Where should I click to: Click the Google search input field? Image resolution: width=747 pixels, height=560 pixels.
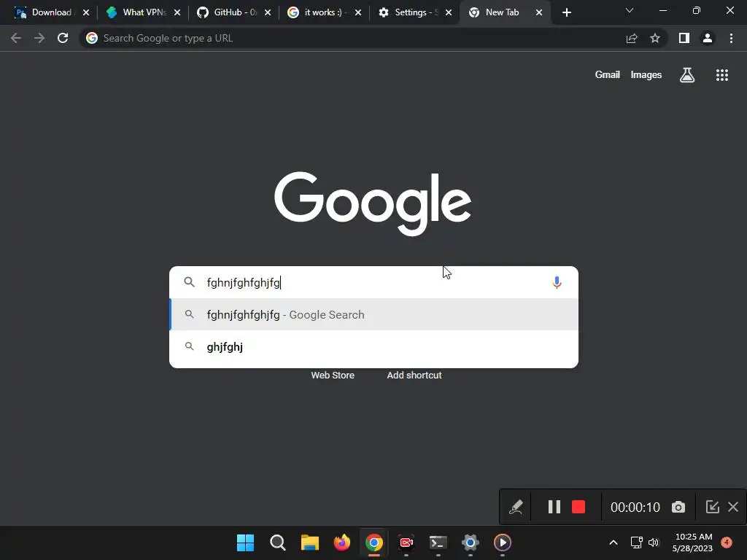pos(374,282)
